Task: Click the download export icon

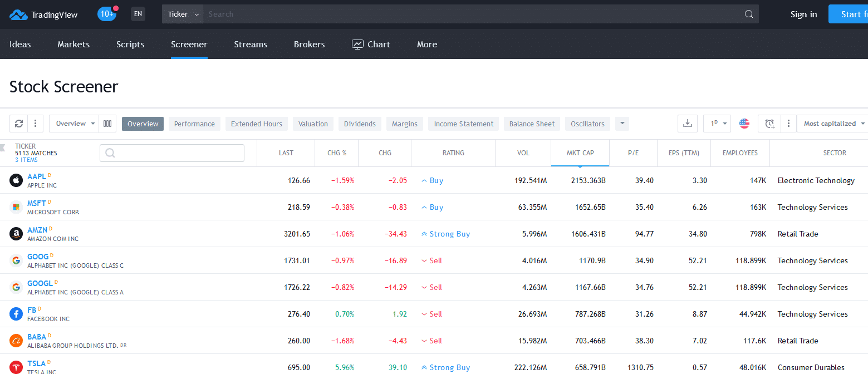Action: 688,124
